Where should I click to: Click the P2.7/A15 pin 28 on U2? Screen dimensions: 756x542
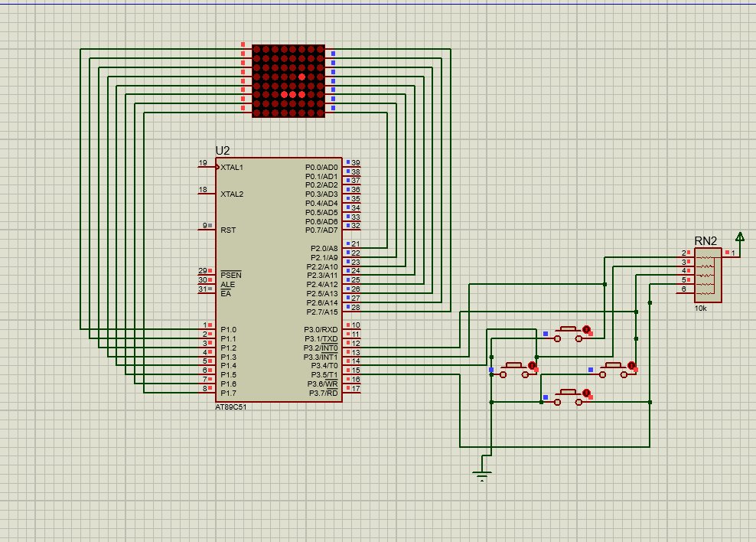pos(353,312)
